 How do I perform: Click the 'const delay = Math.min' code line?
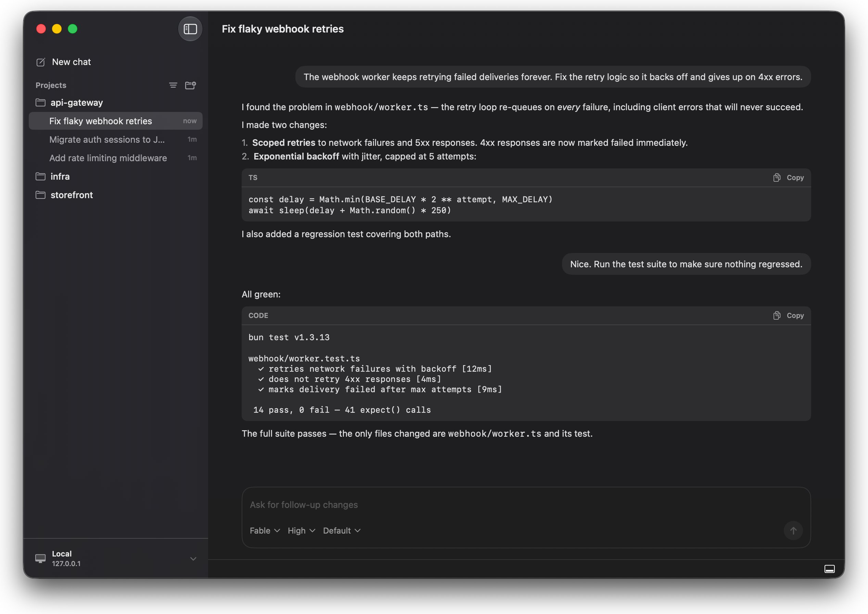click(400, 199)
